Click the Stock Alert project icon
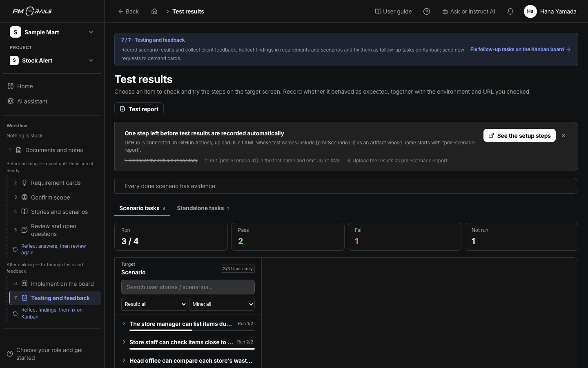Image resolution: width=588 pixels, height=368 pixels. coord(14,61)
